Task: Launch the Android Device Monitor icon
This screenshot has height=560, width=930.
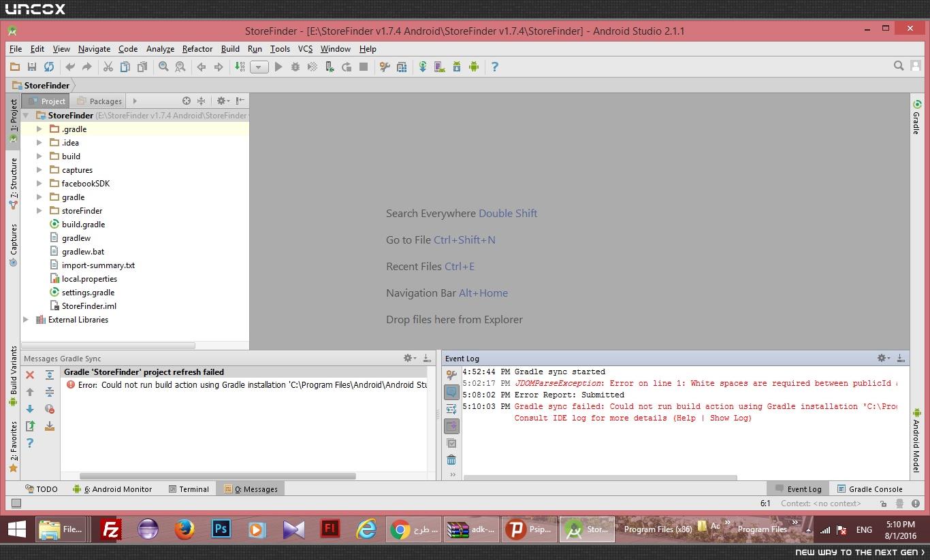Action: [x=474, y=67]
